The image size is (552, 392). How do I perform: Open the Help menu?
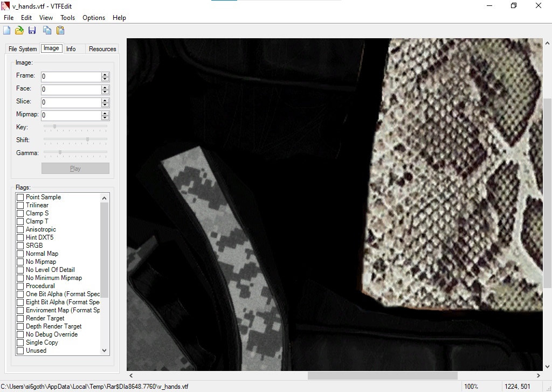tap(119, 18)
